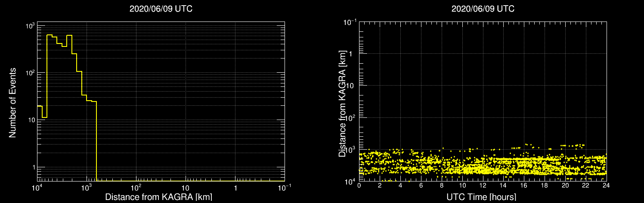
Task: Click the histogram title '2020/06/09 UTC'
Action: (x=161, y=9)
